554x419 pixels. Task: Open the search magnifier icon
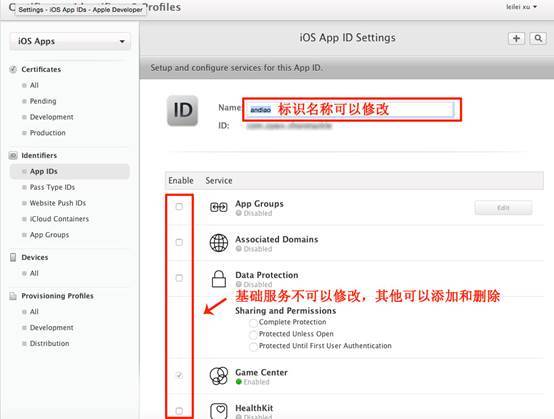tap(538, 38)
